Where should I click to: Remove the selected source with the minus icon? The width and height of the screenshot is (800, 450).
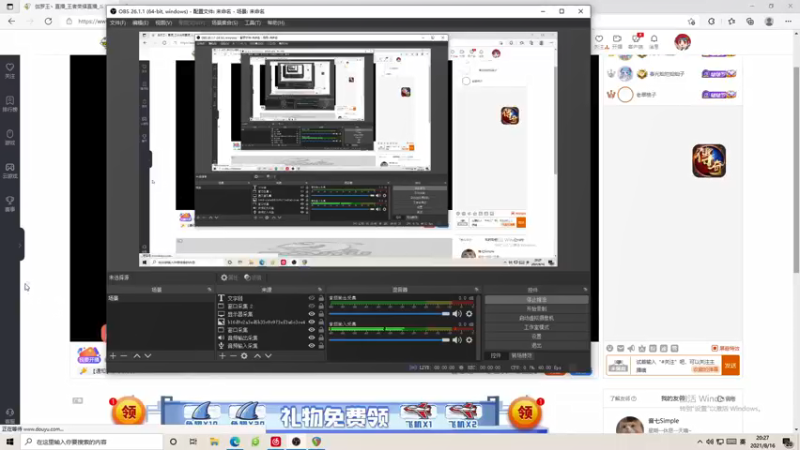tap(233, 356)
